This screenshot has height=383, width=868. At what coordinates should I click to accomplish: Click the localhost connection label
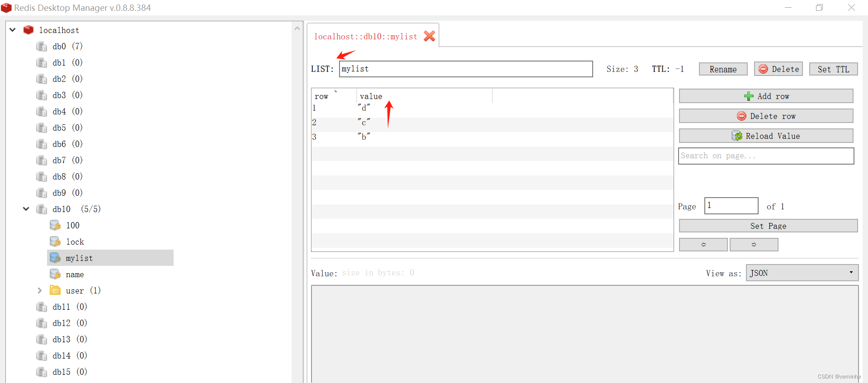click(59, 30)
